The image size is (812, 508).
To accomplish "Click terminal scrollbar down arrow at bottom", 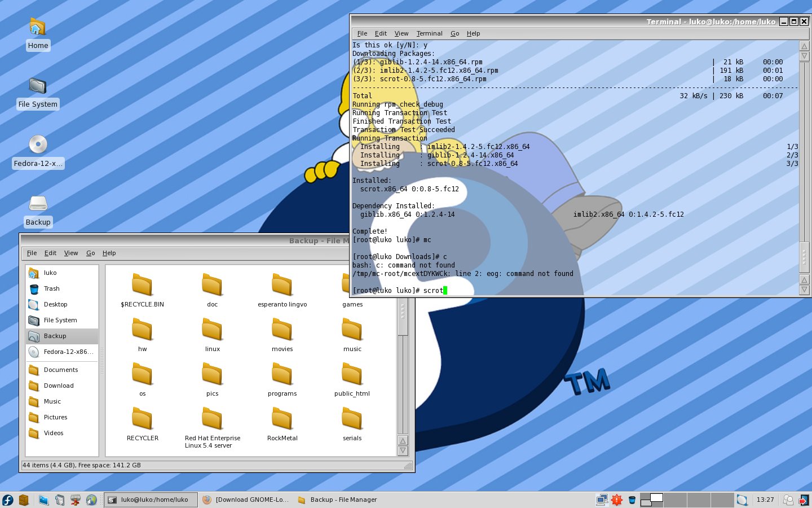I will tap(805, 290).
